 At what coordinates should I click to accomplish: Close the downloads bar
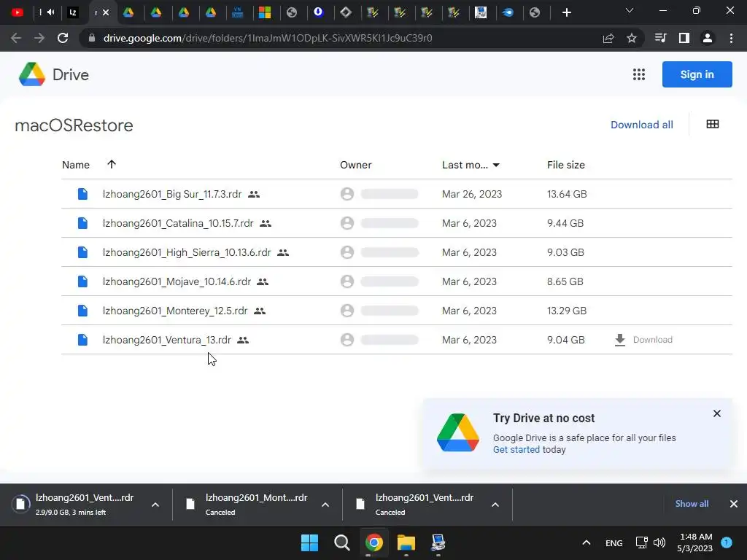pos(734,504)
